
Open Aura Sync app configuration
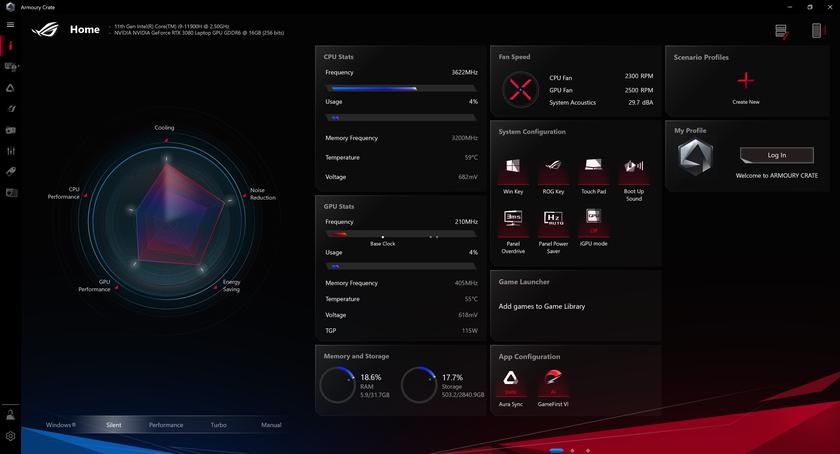511,380
